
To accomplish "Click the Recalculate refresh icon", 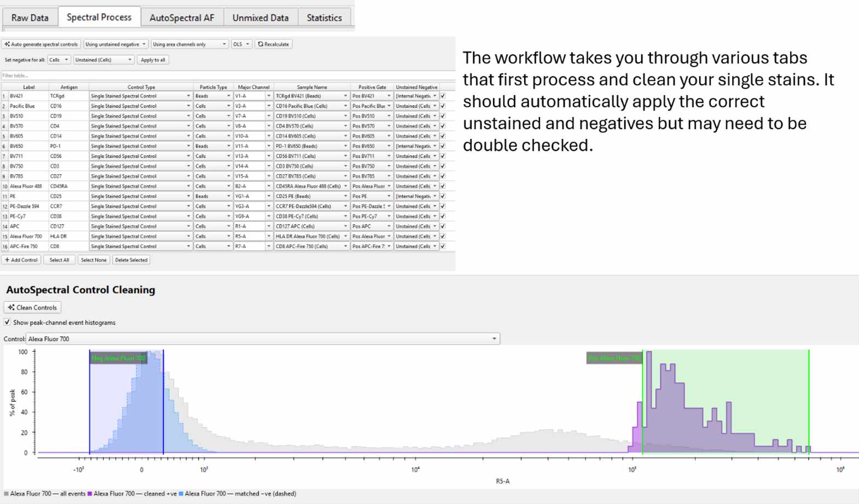I will (260, 44).
